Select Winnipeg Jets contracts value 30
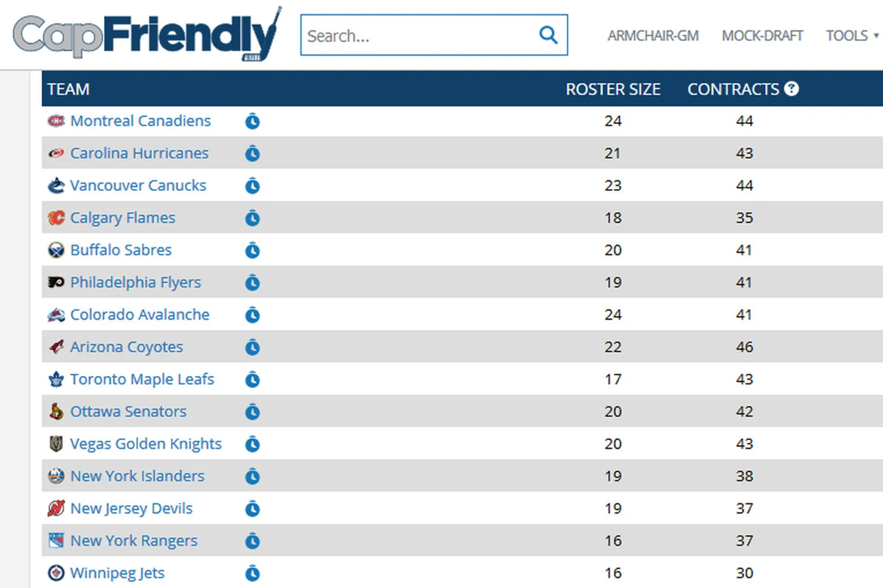Viewport: 883px width, 588px height. (745, 573)
